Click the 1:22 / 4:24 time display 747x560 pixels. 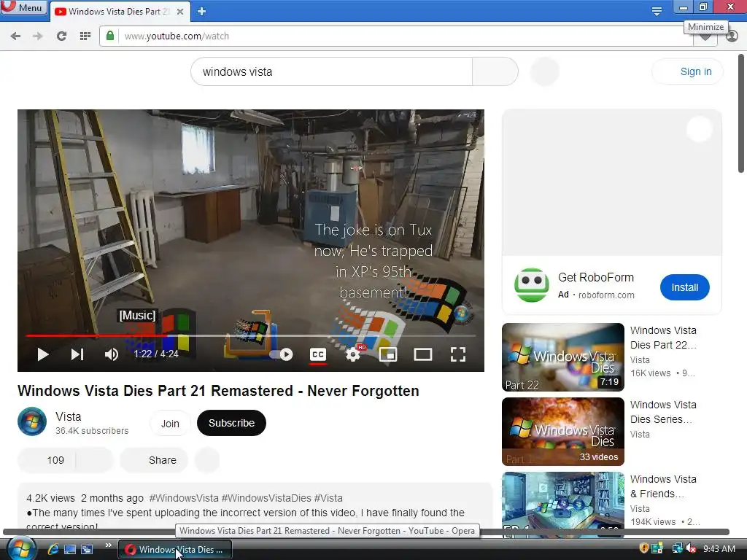pos(156,354)
